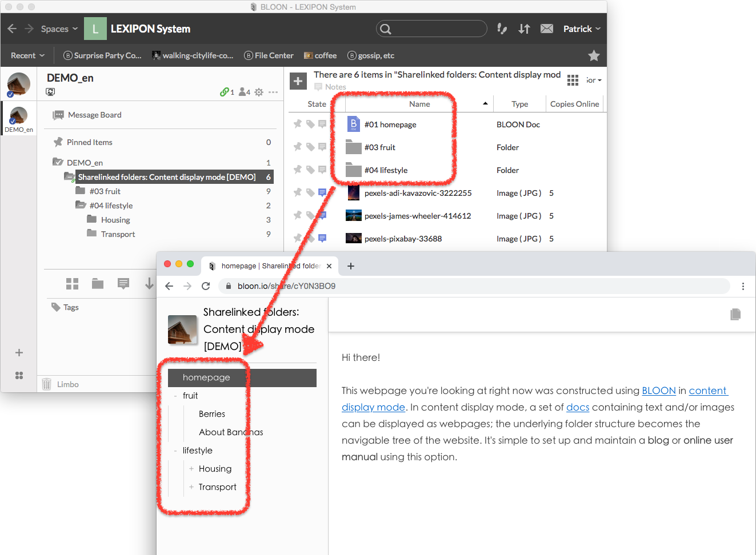Open the members count icon
The height and width of the screenshot is (555, 756).
tap(245, 92)
